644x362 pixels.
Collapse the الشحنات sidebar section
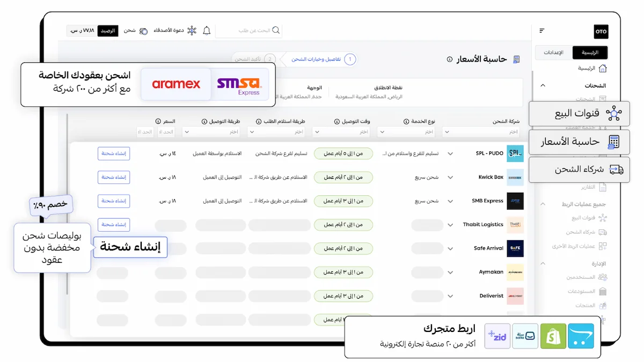pos(542,85)
